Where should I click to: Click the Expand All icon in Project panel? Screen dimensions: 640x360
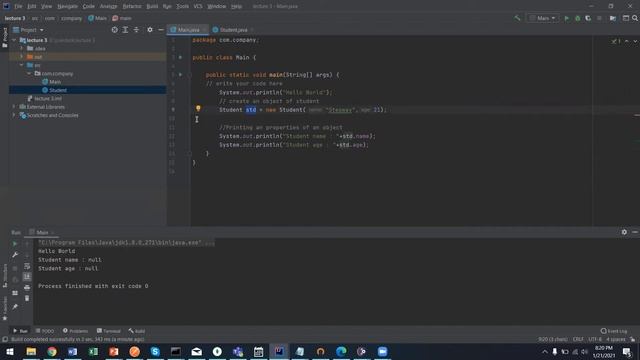125,30
